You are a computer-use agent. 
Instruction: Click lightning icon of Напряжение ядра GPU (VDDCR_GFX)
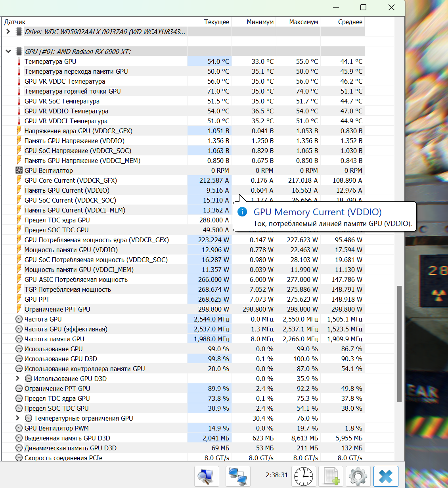tap(19, 130)
